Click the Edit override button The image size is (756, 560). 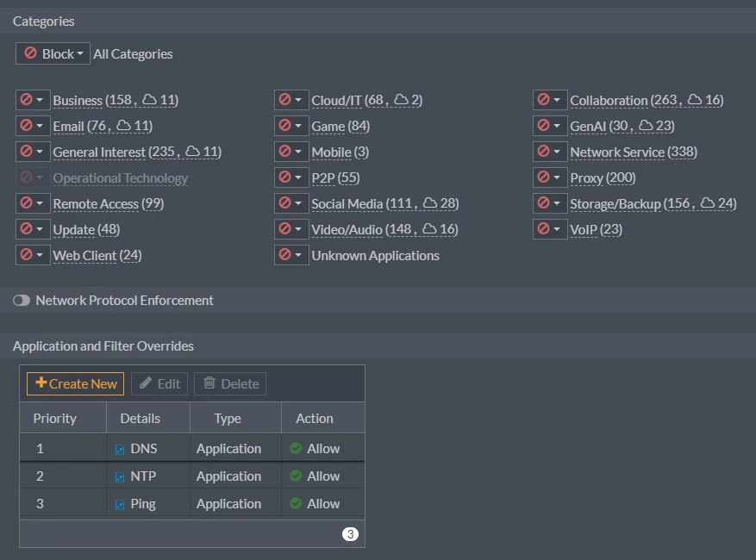[159, 383]
